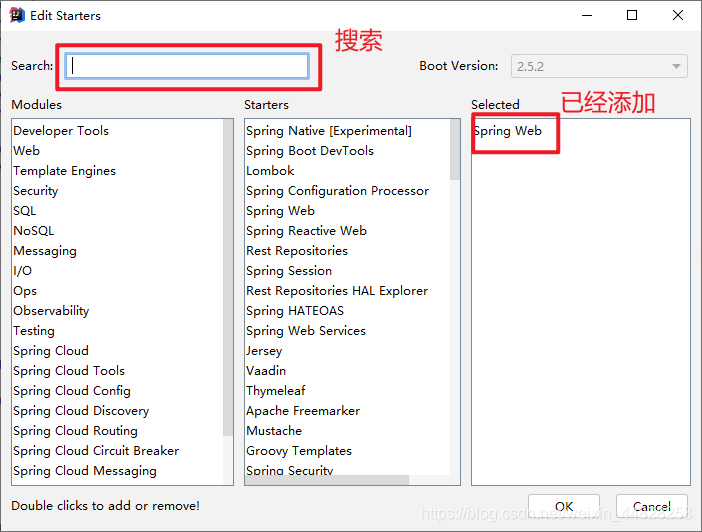Select Spring Reactive Web starter
The height and width of the screenshot is (532, 702).
pos(306,231)
